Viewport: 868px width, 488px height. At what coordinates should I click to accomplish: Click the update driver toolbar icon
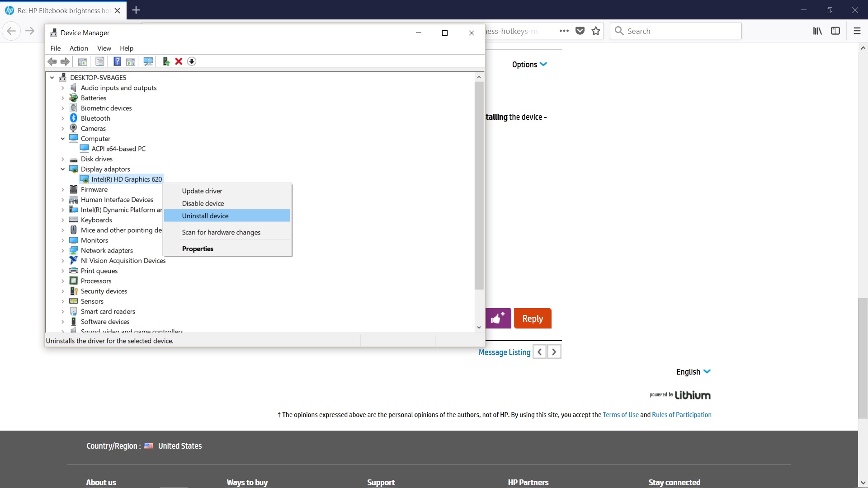[166, 61]
